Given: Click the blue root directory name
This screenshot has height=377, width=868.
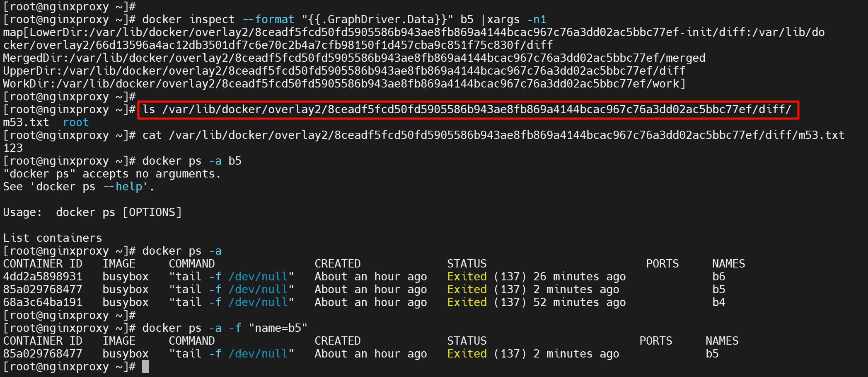Looking at the screenshot, I should click(76, 123).
